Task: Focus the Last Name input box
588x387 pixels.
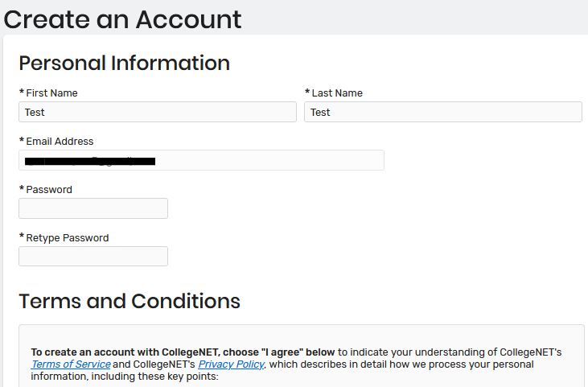Action: 443,112
